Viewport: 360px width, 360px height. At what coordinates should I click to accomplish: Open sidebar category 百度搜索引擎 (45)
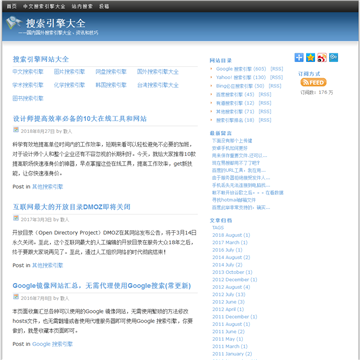pos(235,95)
